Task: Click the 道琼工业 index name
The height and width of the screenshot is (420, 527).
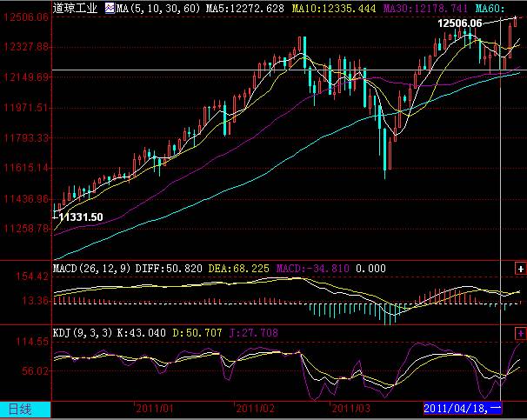Action: (75, 8)
